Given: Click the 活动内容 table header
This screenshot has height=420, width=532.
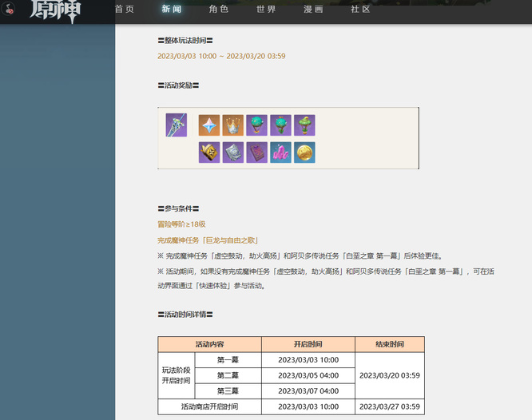Looking at the screenshot, I should pyautogui.click(x=209, y=344).
